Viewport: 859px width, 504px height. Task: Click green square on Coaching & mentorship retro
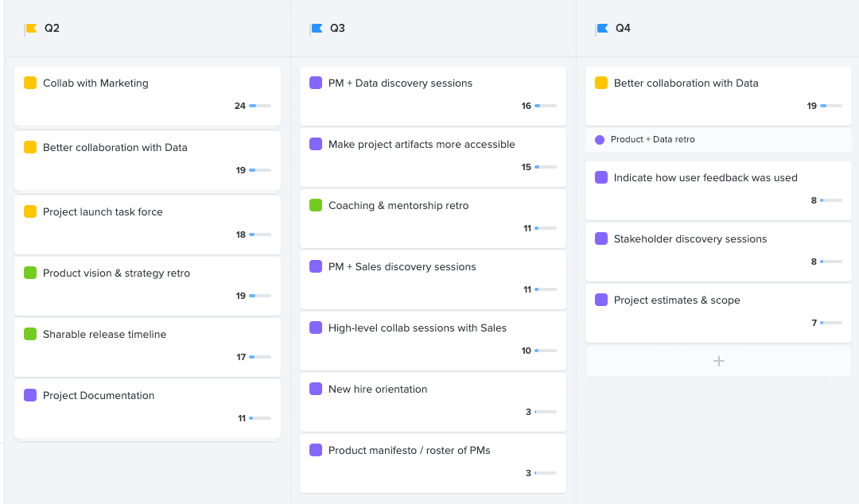pyautogui.click(x=316, y=205)
